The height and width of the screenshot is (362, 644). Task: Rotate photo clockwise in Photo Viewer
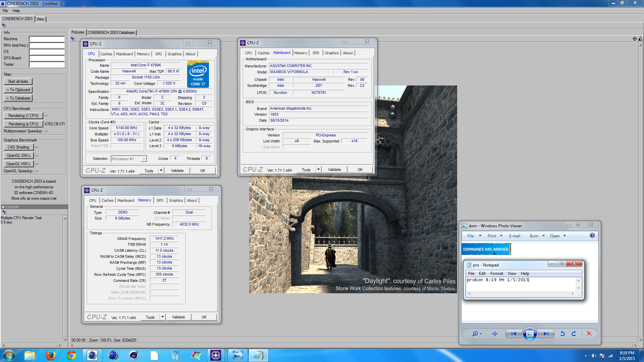pyautogui.click(x=574, y=334)
